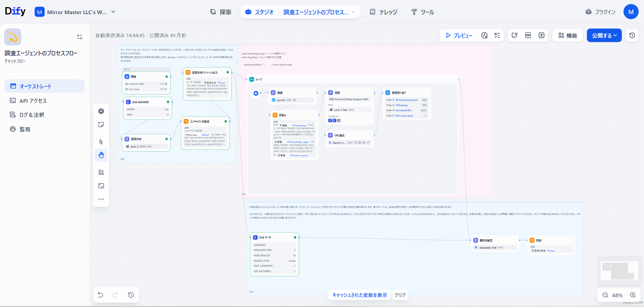Click the undo arrow icon
The image size is (644, 307).
[100, 295]
